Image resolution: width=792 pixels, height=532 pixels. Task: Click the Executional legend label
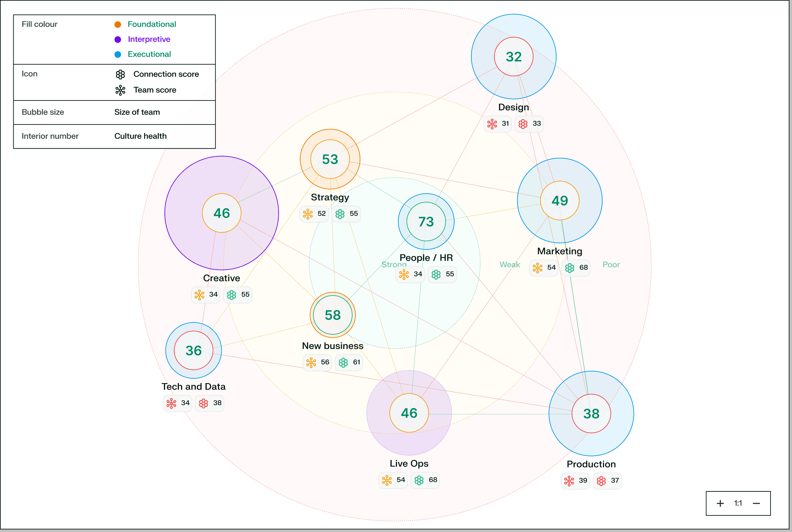click(149, 54)
